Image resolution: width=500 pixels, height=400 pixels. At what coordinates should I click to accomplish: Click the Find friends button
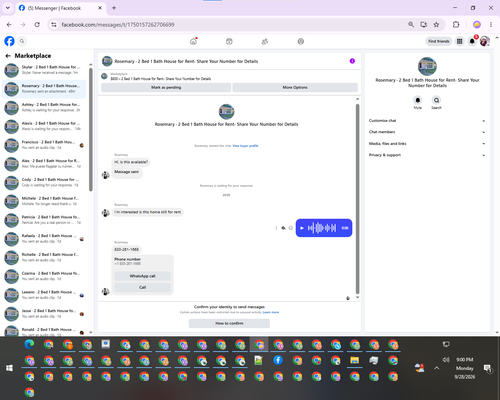coord(439,41)
